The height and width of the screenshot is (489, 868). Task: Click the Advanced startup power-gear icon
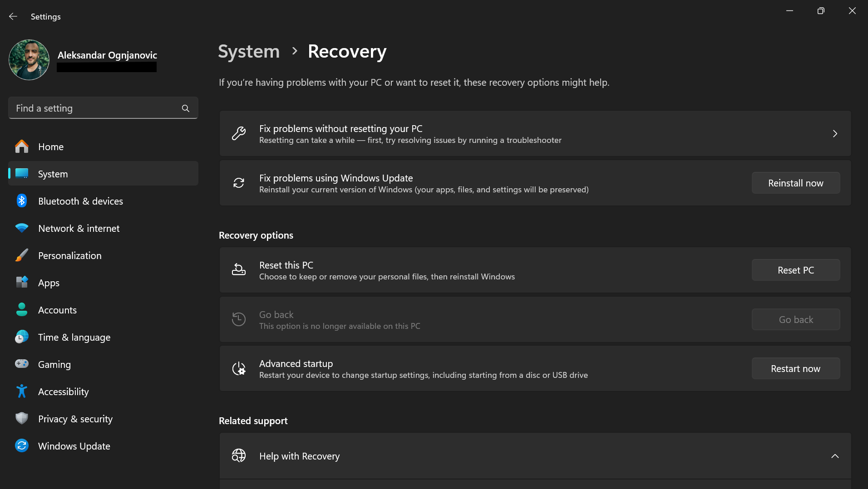[239, 368]
